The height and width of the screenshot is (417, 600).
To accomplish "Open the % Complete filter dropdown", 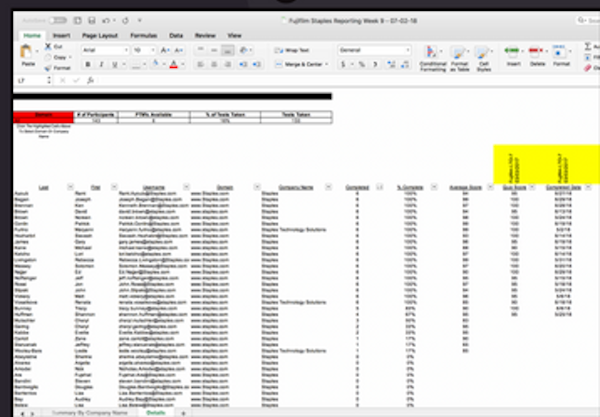I will (x=434, y=187).
